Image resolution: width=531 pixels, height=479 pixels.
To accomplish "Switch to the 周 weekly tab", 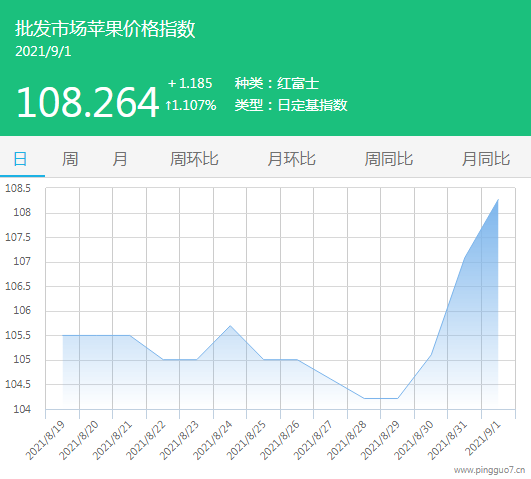I will [x=70, y=159].
